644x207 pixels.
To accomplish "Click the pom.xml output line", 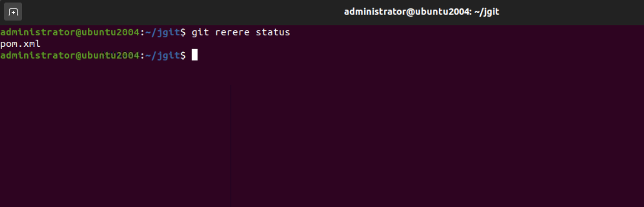I will click(20, 44).
